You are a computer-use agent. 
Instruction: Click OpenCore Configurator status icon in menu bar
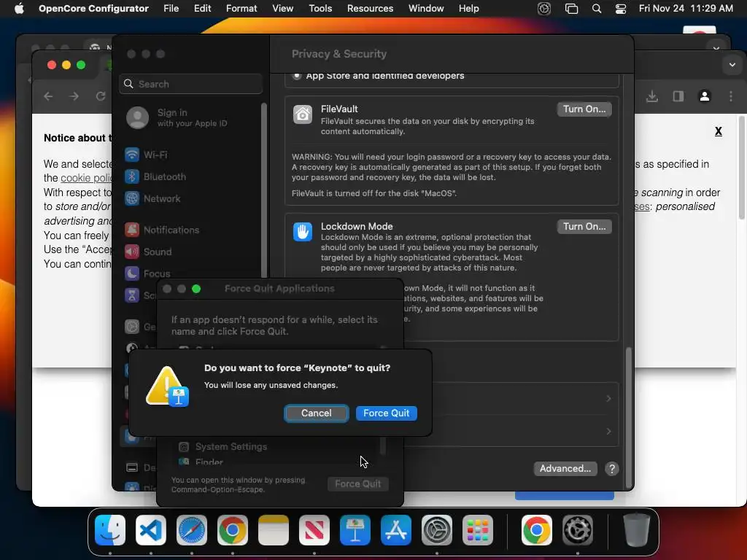[x=544, y=9]
